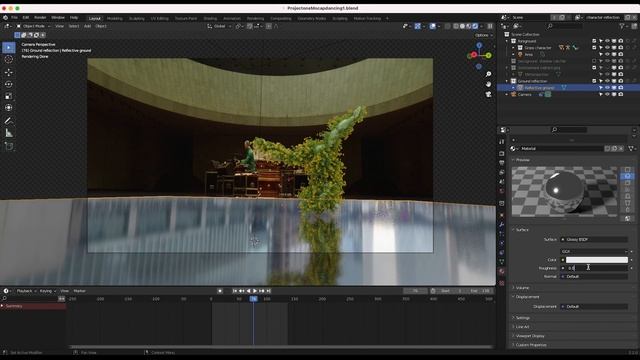The image size is (640, 360).
Task: Expand the Settings panel
Action: coord(522,318)
